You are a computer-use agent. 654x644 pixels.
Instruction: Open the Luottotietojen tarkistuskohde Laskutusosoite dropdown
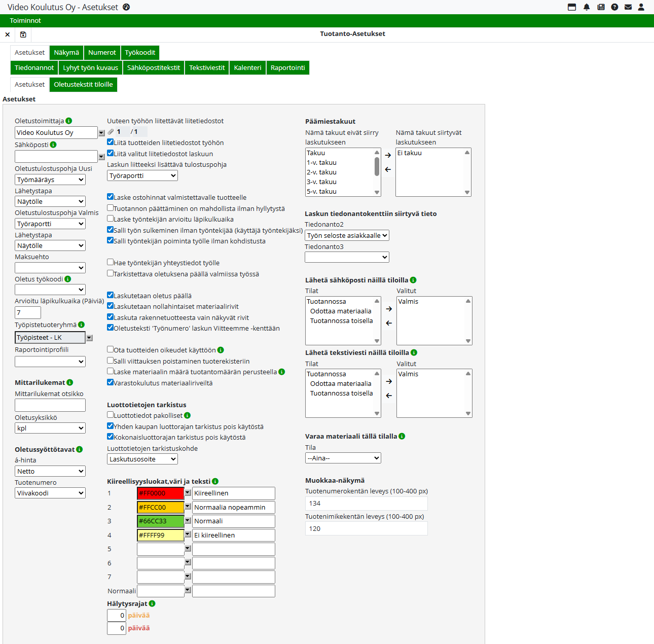[x=142, y=459]
